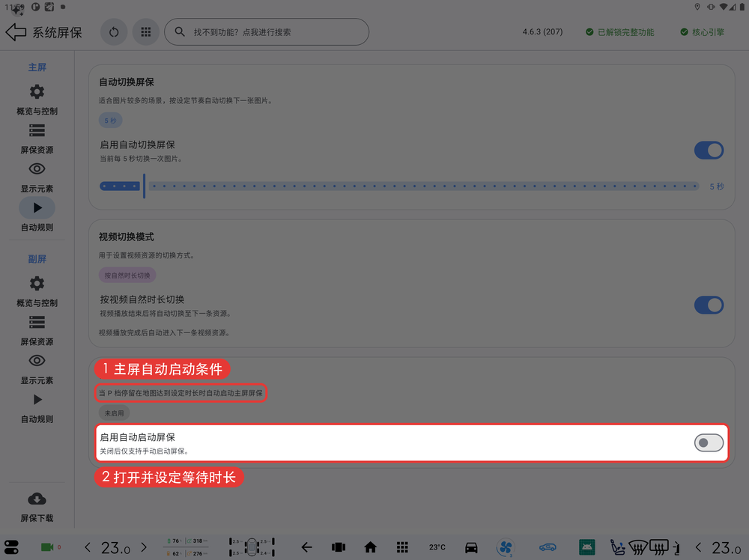Screen dimensions: 749x560
Task: Focus the 找不到功能? 点我进行搜索 search field
Action: click(267, 32)
